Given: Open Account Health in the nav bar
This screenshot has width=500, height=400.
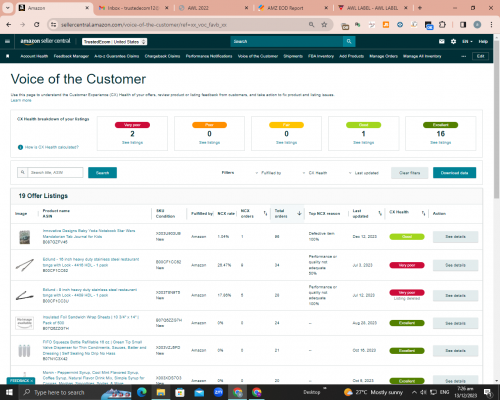Looking at the screenshot, I should tap(34, 56).
